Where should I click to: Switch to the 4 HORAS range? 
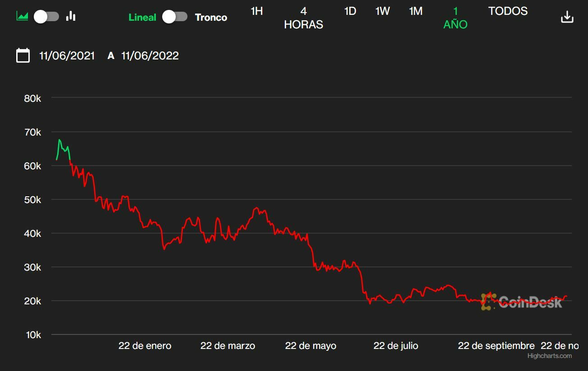(303, 18)
